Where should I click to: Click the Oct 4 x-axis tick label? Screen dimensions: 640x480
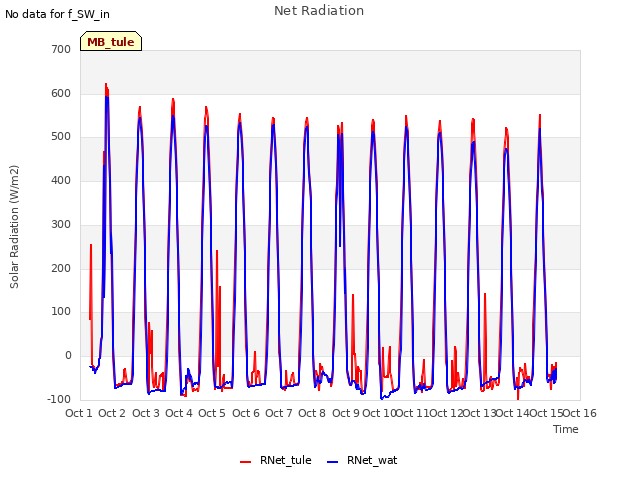(179, 413)
